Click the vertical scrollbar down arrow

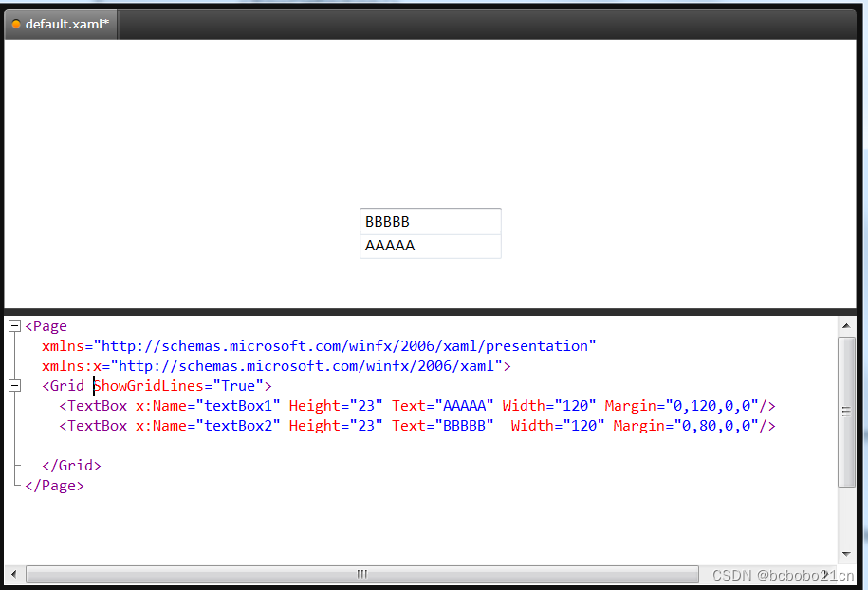point(846,554)
